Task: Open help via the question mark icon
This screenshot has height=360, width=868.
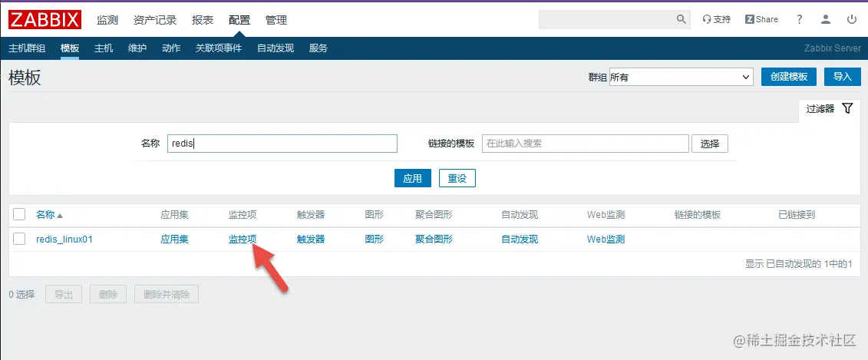Action: click(800, 19)
